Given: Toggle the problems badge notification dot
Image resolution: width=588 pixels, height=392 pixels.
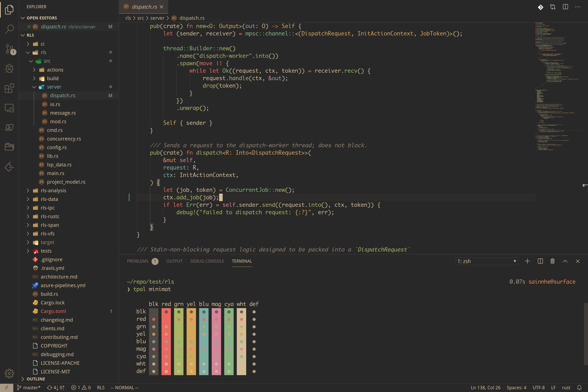Looking at the screenshot, I should click(155, 261).
